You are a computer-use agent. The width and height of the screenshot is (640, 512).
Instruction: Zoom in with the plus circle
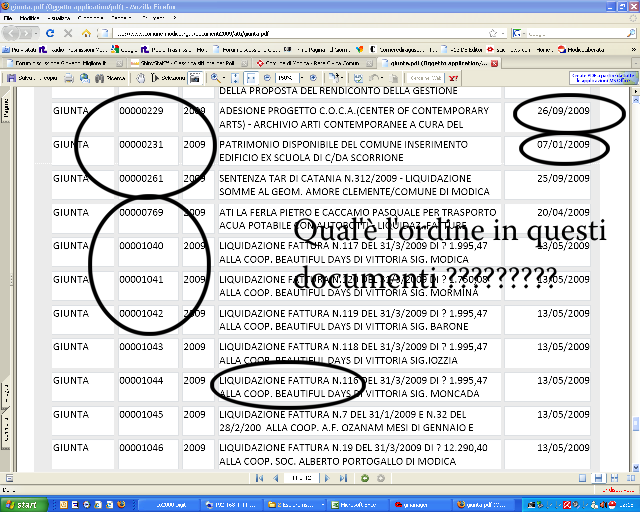(x=313, y=78)
